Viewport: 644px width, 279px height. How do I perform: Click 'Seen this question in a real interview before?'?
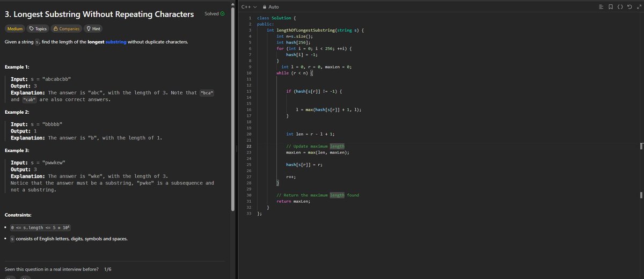(52, 269)
